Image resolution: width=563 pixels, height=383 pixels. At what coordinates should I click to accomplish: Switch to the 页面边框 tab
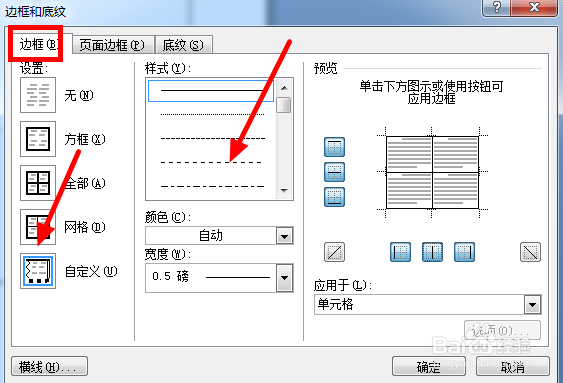pyautogui.click(x=112, y=45)
